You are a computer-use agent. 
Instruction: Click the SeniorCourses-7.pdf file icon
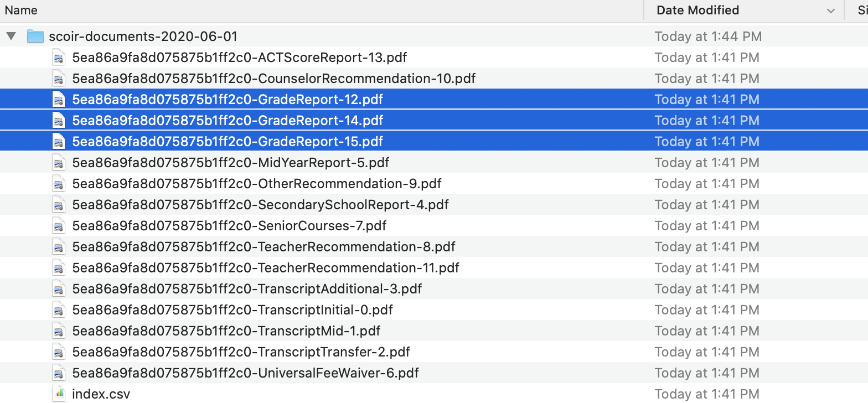(x=59, y=226)
